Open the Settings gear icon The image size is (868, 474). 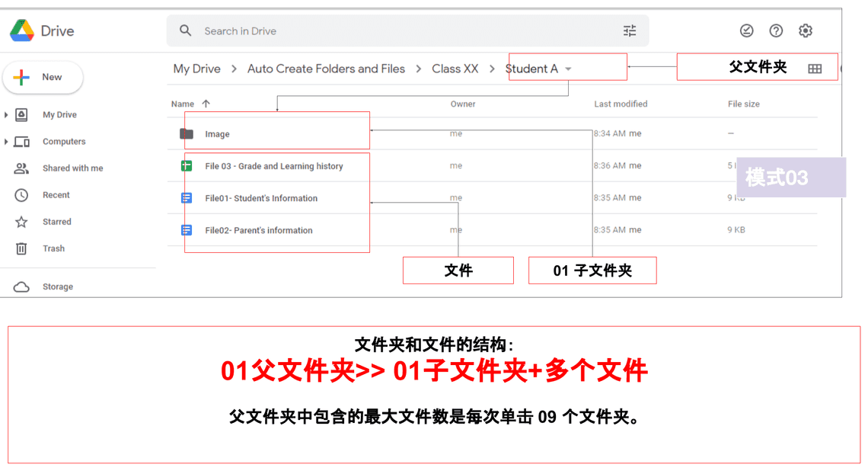806,31
